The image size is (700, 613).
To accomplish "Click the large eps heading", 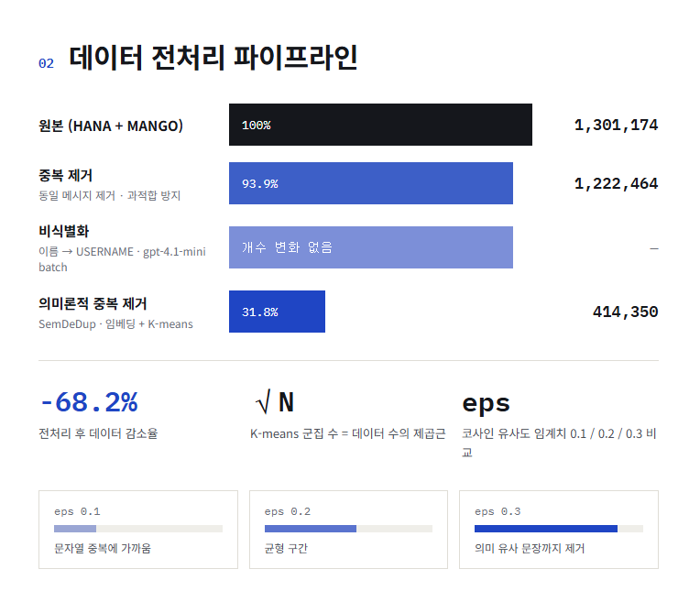I will coord(486,404).
